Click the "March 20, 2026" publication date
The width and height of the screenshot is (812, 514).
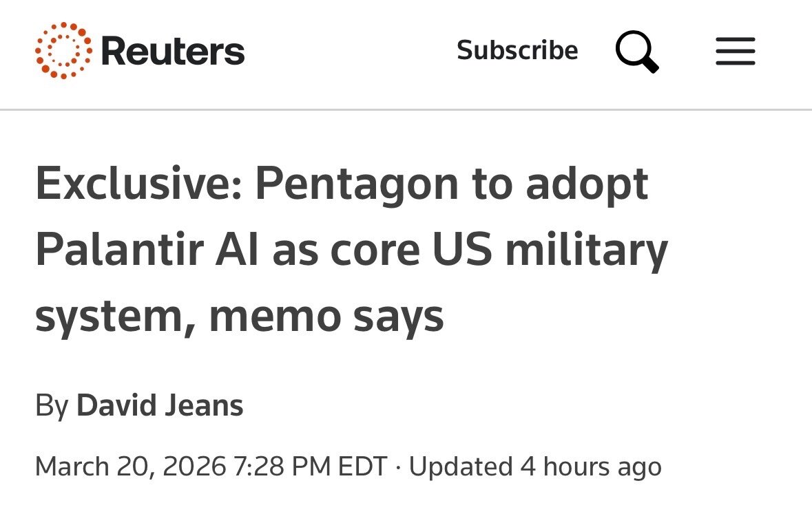coord(130,466)
